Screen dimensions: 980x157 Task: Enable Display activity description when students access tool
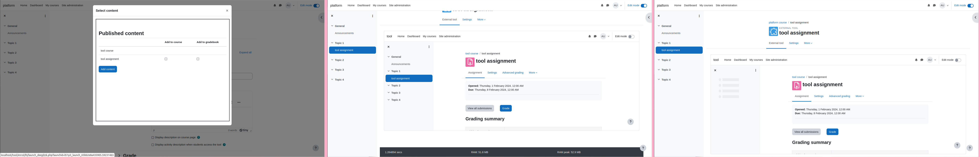click(x=153, y=144)
